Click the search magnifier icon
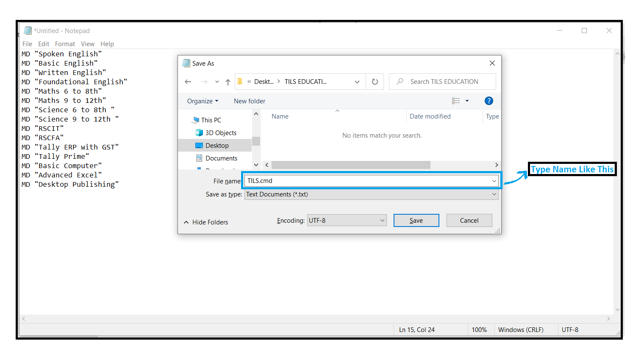Viewport: 644px width, 354px height. 400,81
